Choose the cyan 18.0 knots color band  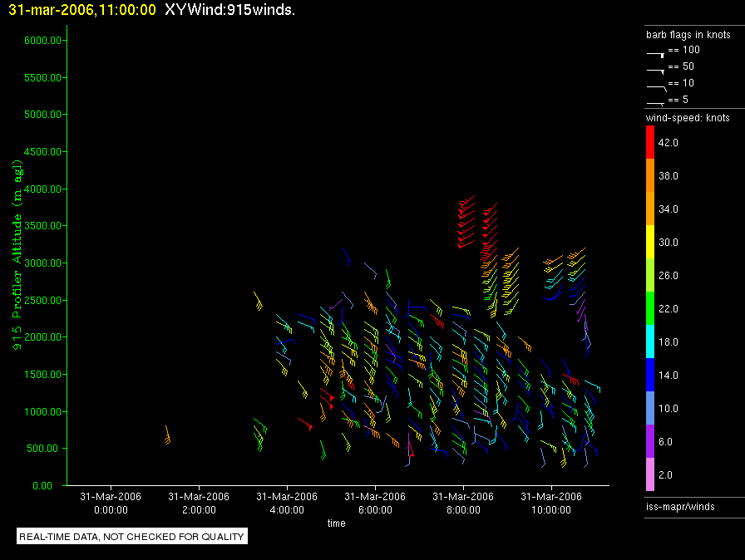651,342
